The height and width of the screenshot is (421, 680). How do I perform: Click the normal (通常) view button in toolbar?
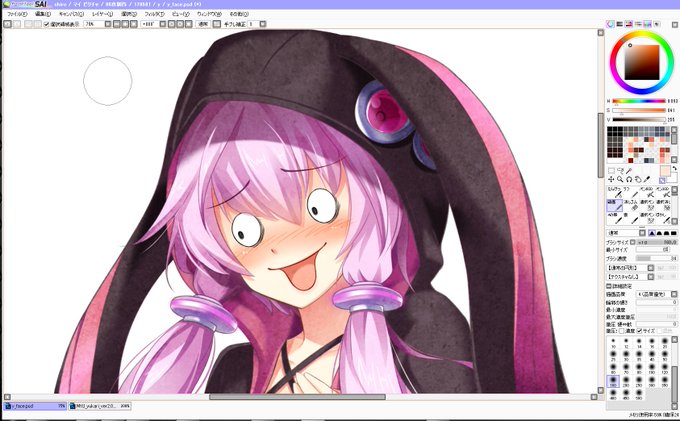click(203, 24)
